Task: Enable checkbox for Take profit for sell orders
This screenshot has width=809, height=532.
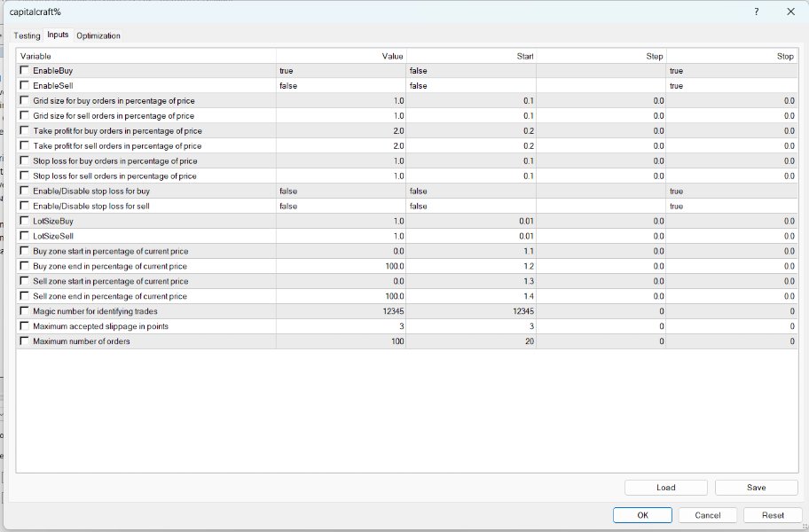Action: pos(24,145)
